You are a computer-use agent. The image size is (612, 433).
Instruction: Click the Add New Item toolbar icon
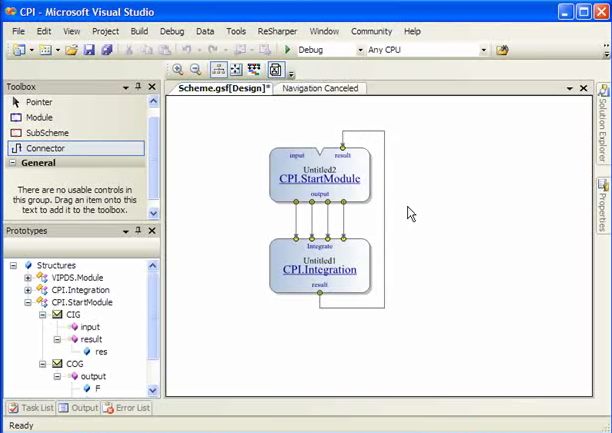(x=45, y=50)
